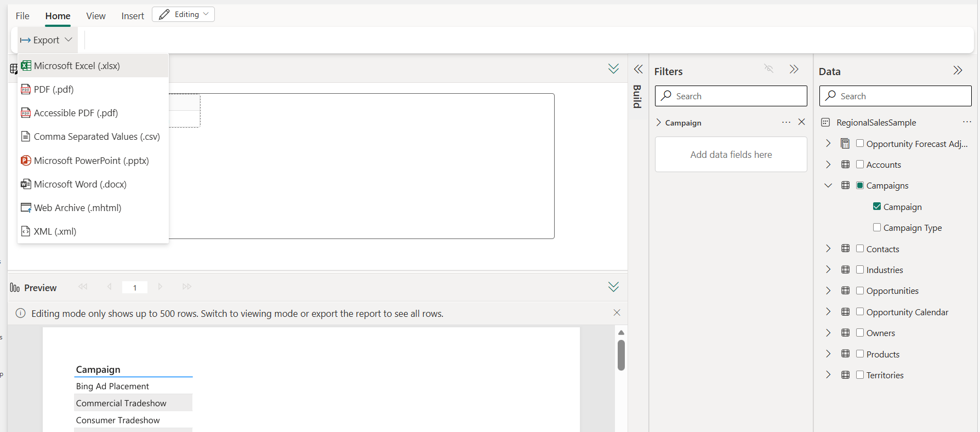
Task: Collapse the Data pane with double-arrow icon
Action: (x=958, y=70)
